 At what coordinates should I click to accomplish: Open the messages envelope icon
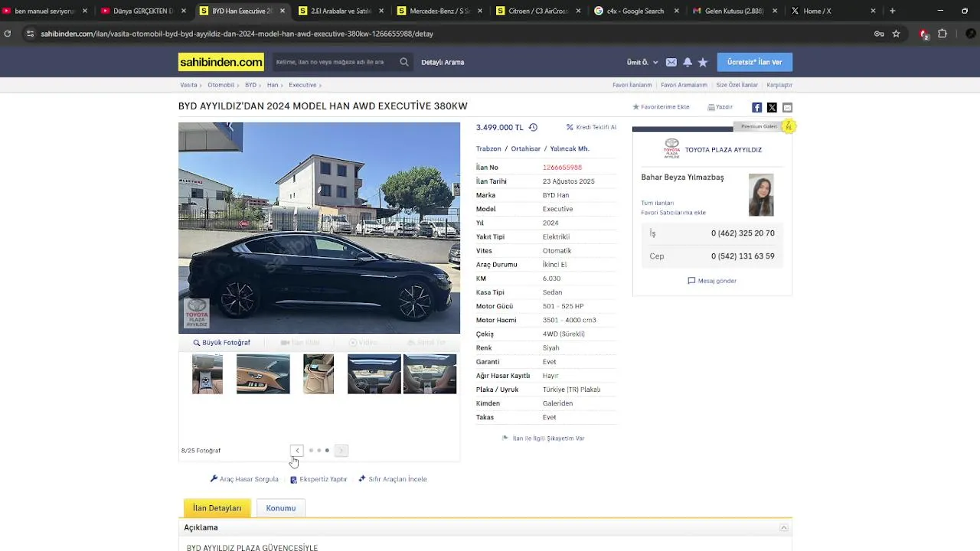click(671, 62)
